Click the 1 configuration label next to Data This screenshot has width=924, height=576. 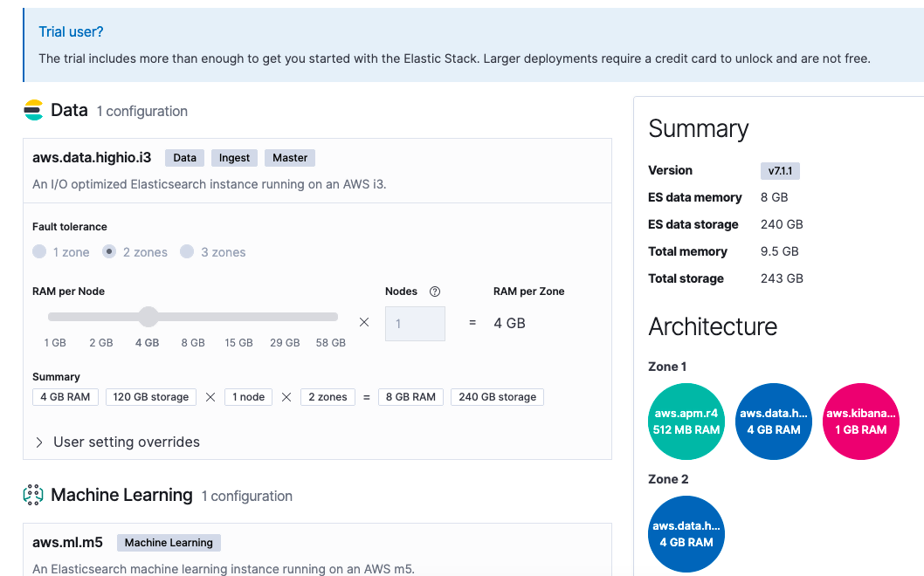coord(141,111)
